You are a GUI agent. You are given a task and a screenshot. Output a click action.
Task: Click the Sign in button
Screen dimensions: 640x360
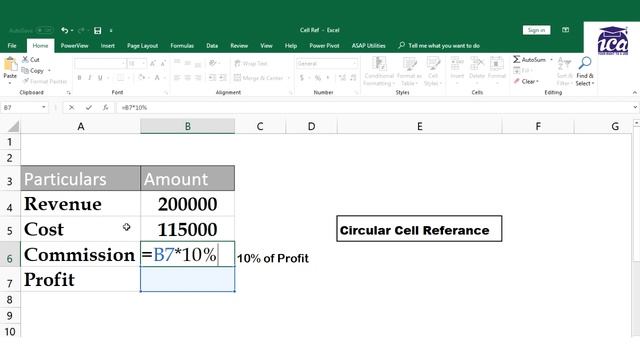(x=536, y=30)
